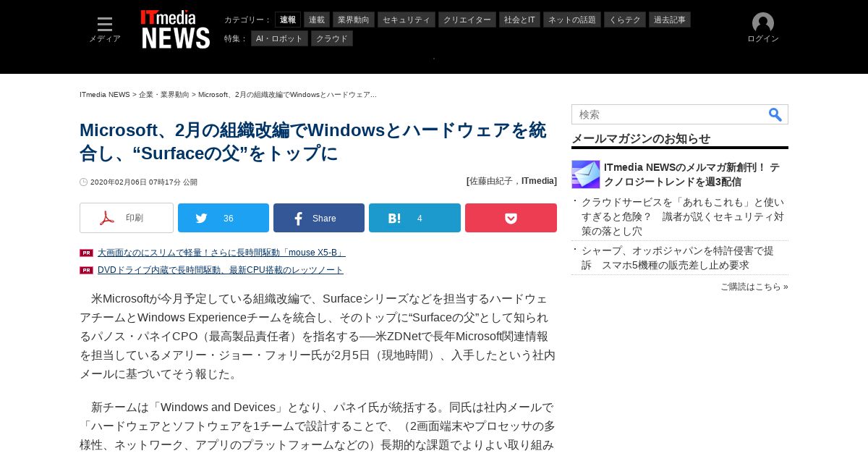Click the login avatar icon
This screenshot has height=456, width=868.
click(x=763, y=23)
